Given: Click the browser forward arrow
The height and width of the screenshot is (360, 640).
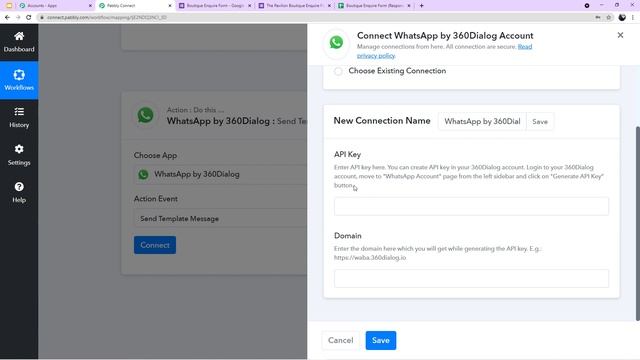Looking at the screenshot, I should tap(18, 18).
